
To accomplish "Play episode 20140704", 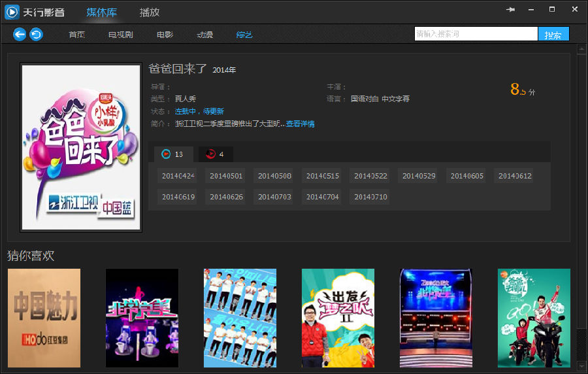I will pyautogui.click(x=323, y=197).
